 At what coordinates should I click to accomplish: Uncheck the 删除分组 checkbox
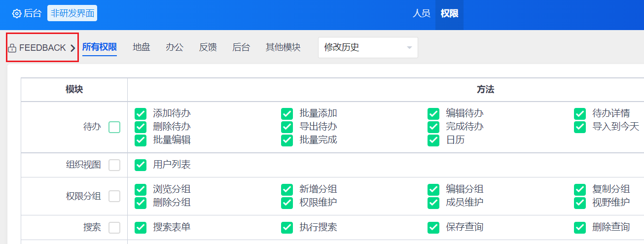(141, 203)
